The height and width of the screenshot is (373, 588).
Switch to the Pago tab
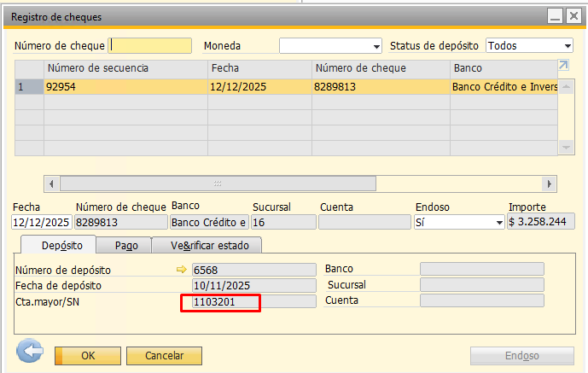pos(126,246)
